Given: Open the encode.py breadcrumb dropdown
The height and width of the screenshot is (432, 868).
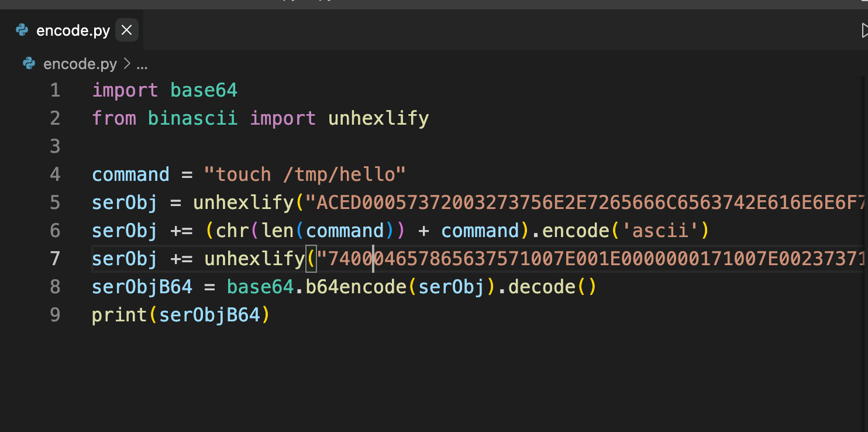Looking at the screenshot, I should [80, 64].
